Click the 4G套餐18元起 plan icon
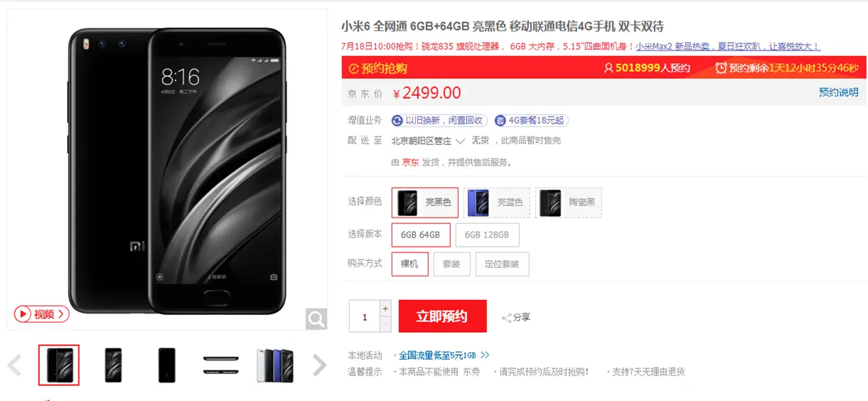Image resolution: width=868 pixels, height=401 pixels. 500,121
